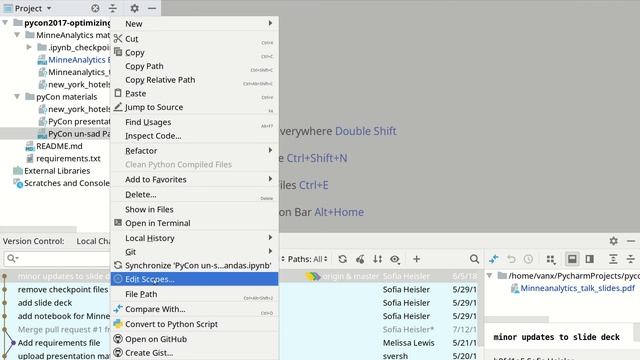
Task: Select Cut from context menu
Action: [194, 39]
